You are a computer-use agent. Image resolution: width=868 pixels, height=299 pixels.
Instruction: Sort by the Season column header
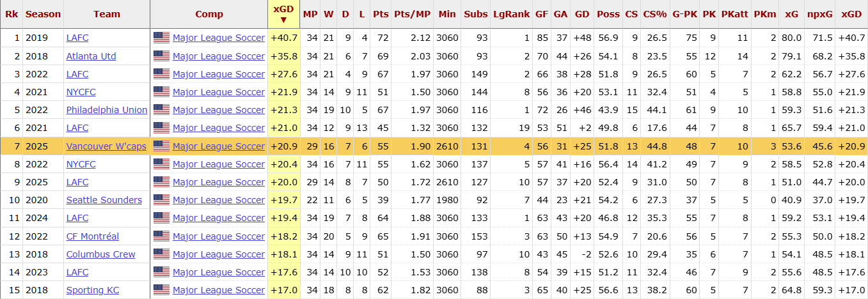point(43,14)
